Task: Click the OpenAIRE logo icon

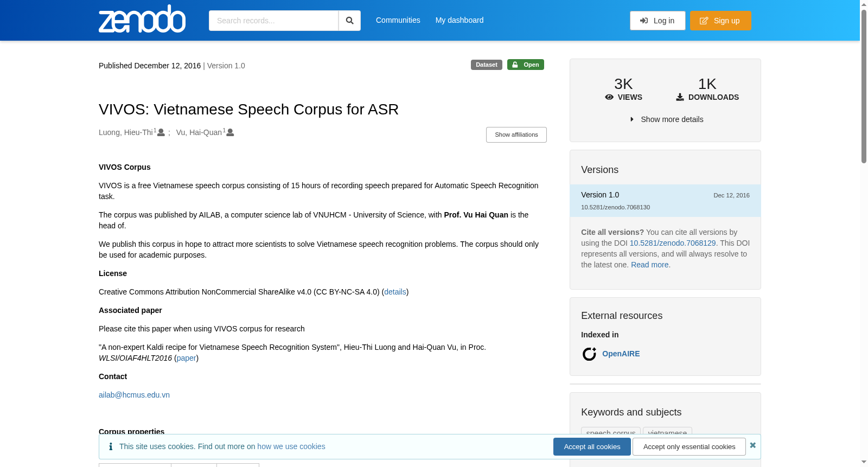Action: click(x=589, y=354)
